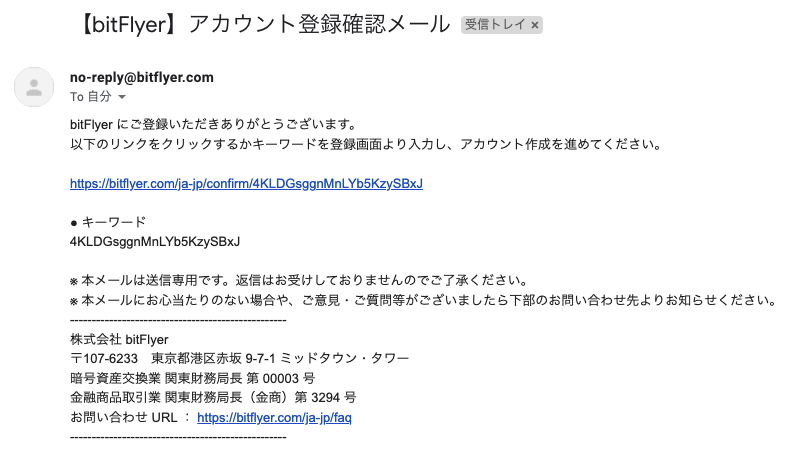Screen dimensions: 796x461
Task: Expand recipient details arrow beside To 自分
Action: pyautogui.click(x=122, y=96)
